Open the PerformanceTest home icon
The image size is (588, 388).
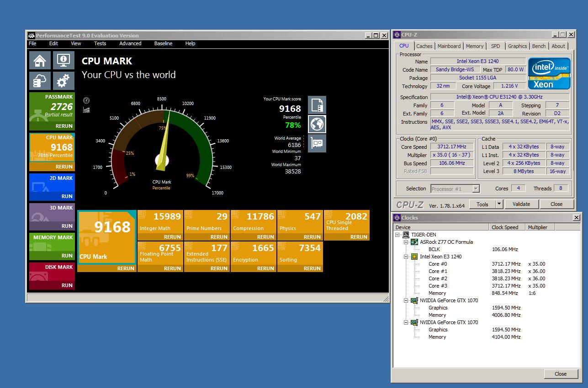[x=40, y=60]
